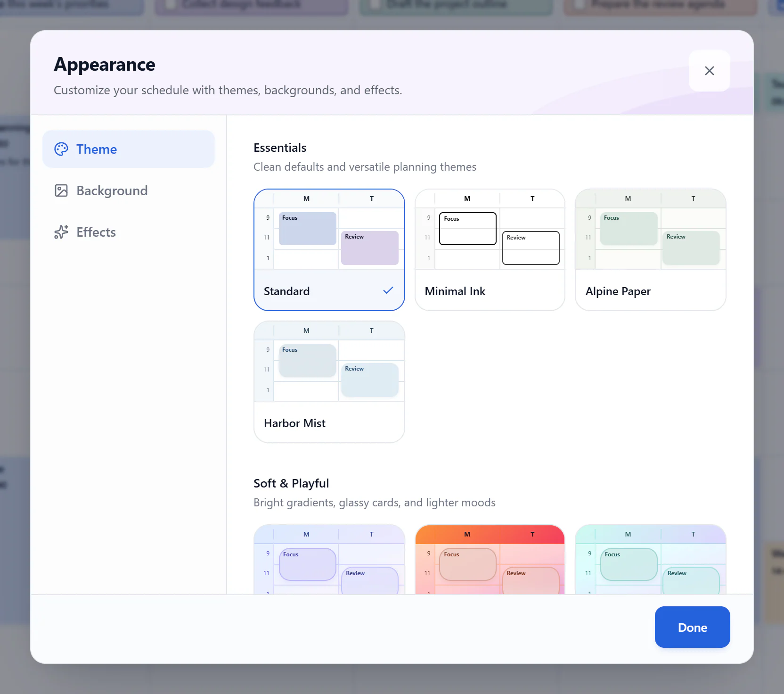The width and height of the screenshot is (784, 694).
Task: Click the 'Clean defaults and versatile planning themes' text
Action: click(x=365, y=167)
